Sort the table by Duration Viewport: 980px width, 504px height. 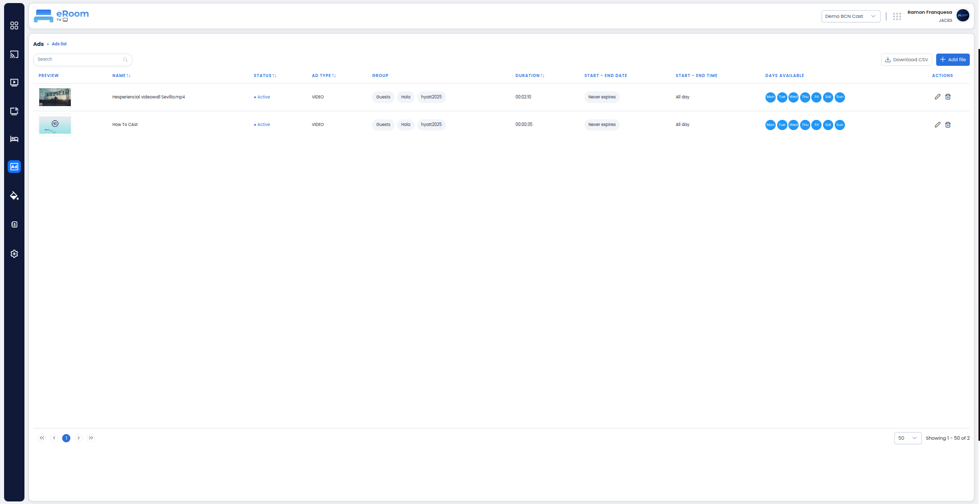tap(529, 75)
